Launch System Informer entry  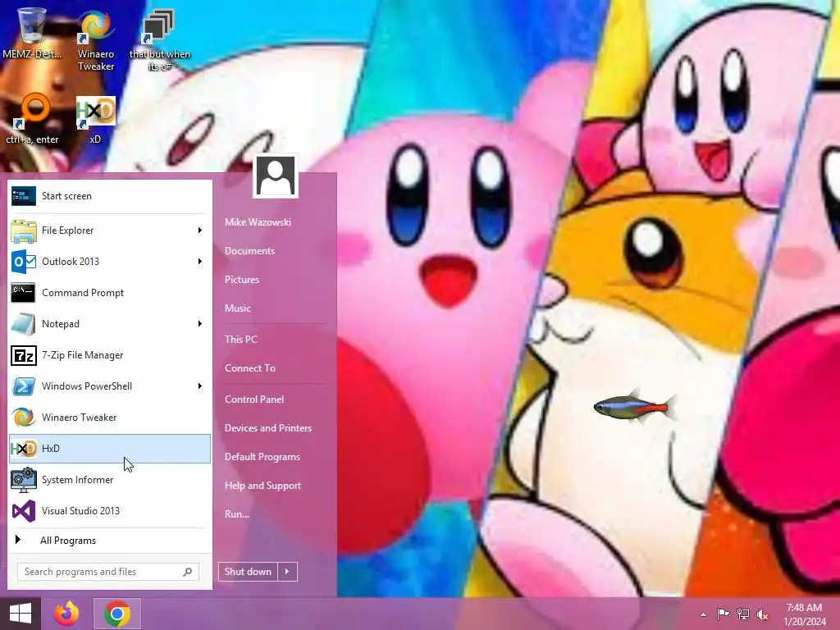click(x=110, y=479)
